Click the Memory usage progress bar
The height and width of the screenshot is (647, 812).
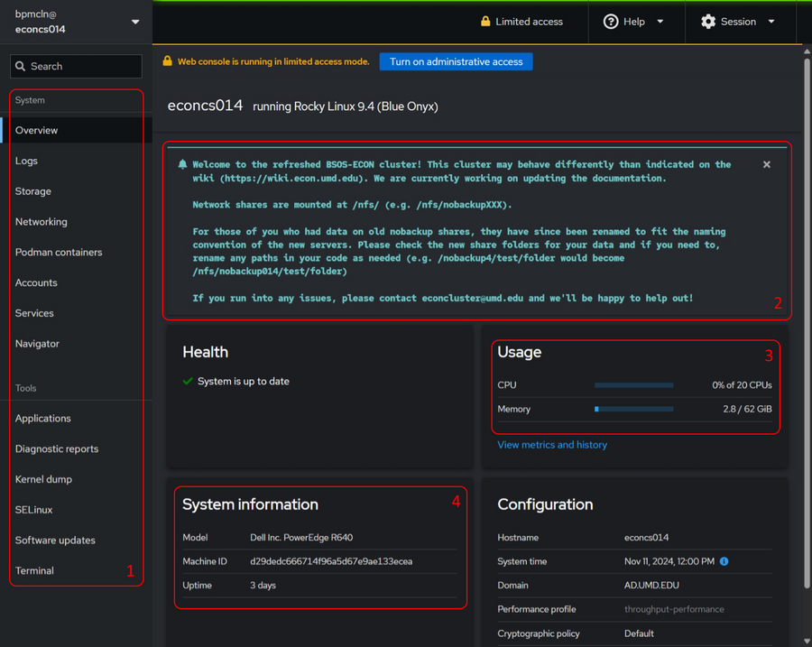(634, 410)
